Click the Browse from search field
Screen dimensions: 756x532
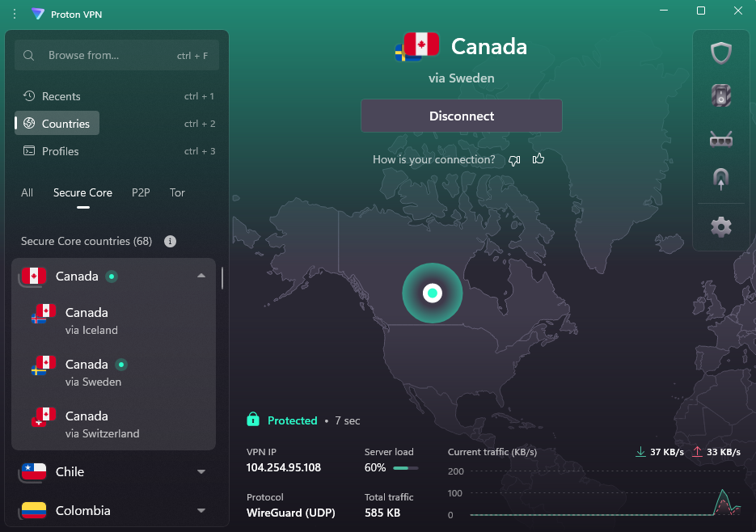pos(116,56)
